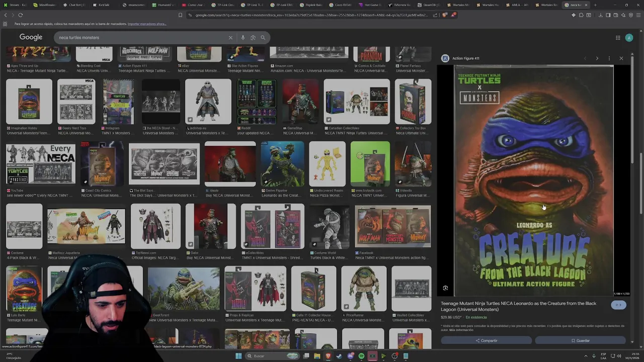Open Spotify from taskbar
Image resolution: width=644 pixels, height=362 pixels.
(361, 356)
